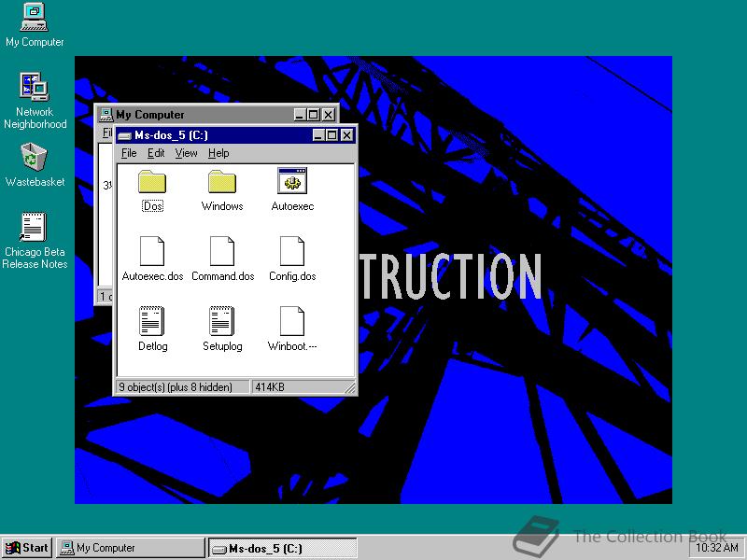Select the Autoexec batch file icon
The height and width of the screenshot is (560, 747).
coord(292,181)
